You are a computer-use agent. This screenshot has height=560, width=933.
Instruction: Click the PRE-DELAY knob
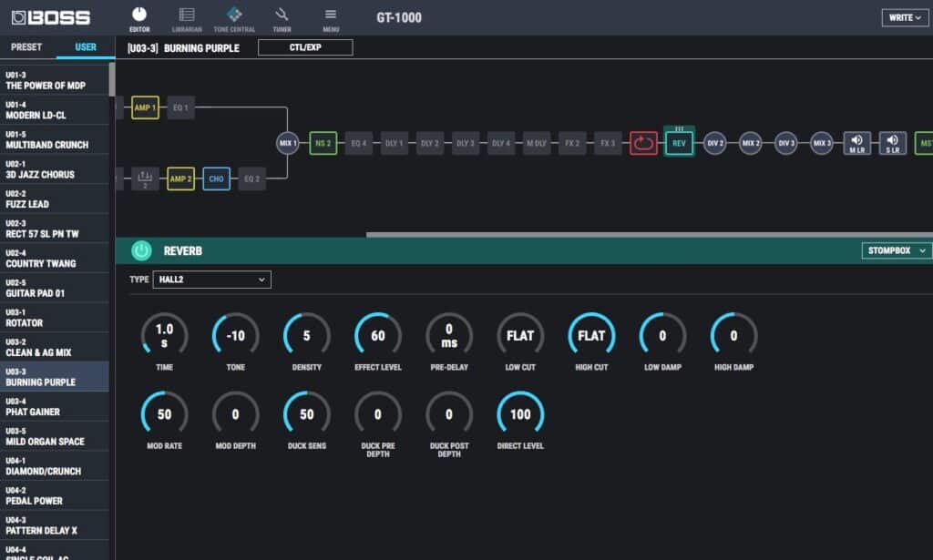coord(449,336)
